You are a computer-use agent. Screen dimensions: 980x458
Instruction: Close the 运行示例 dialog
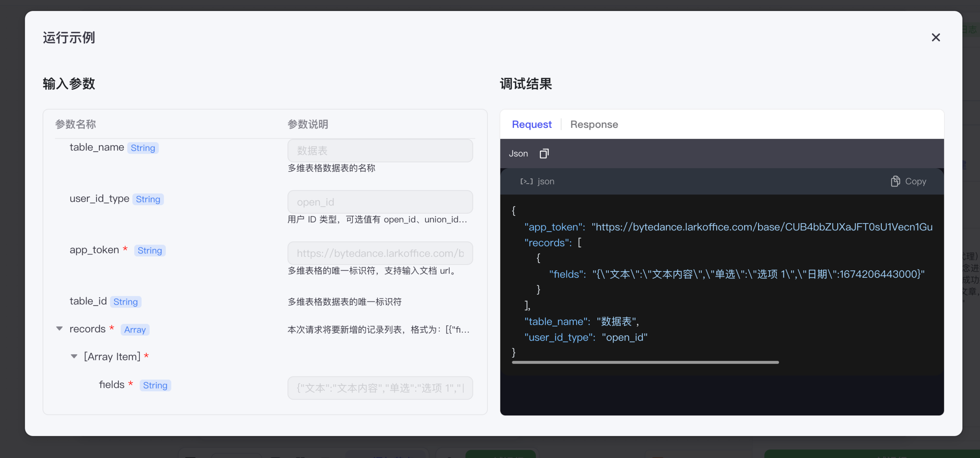935,37
